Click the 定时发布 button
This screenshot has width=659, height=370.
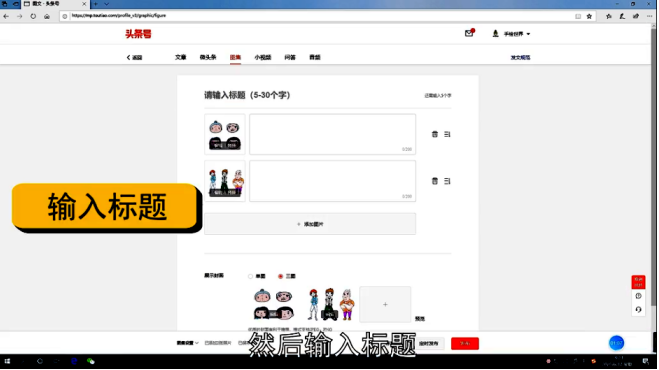[x=428, y=344]
